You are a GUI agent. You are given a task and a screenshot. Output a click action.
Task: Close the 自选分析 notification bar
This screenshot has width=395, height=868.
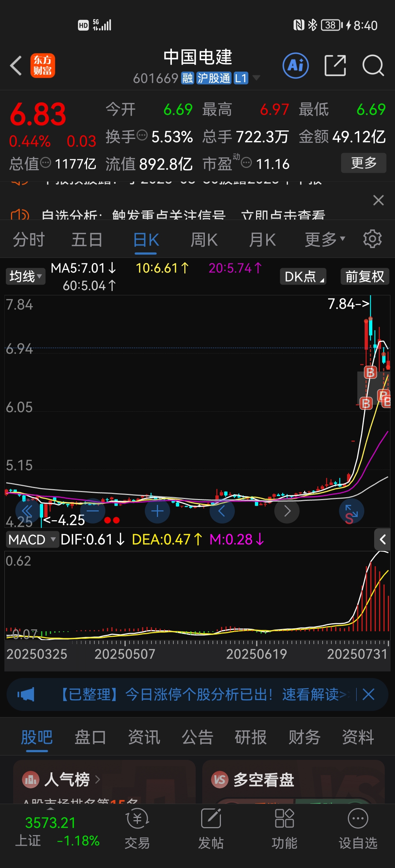pos(379,200)
